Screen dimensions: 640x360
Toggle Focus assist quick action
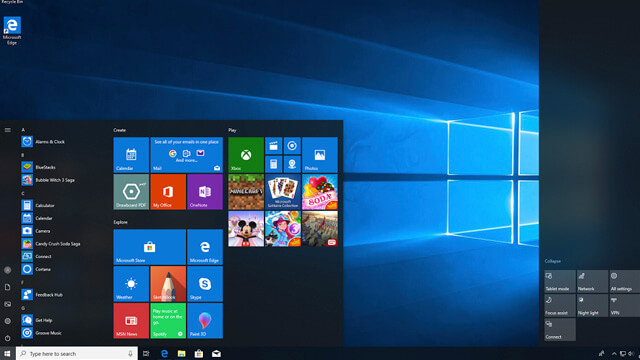560,305
